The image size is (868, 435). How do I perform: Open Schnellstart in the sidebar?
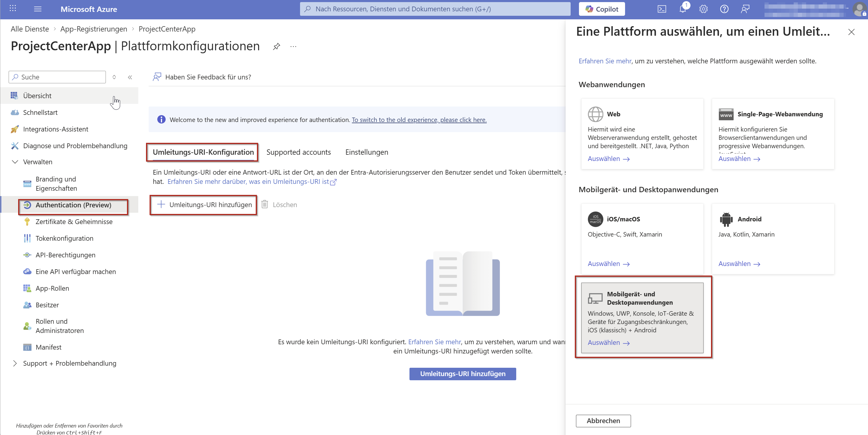pos(69,112)
